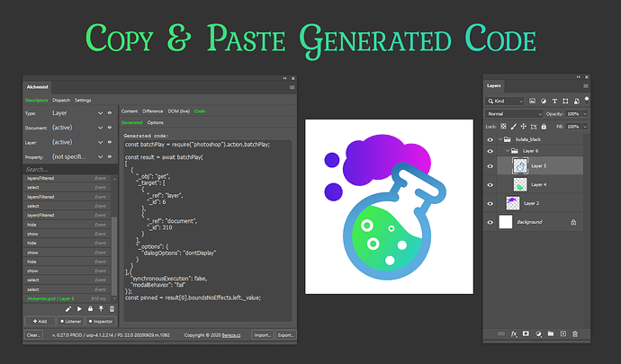Open the Type dropdown showing Layer
The width and height of the screenshot is (621, 364).
tap(77, 113)
